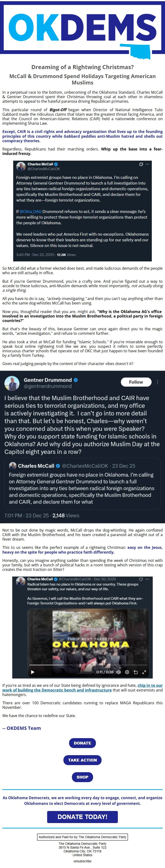Toggle video picture-in-picture icon
This screenshot has width=165, height=868.
(x=136, y=672)
